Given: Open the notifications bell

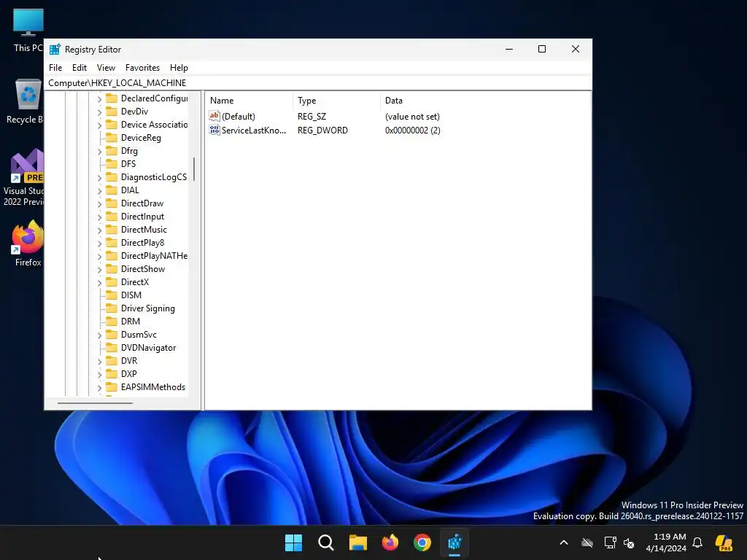Looking at the screenshot, I should pyautogui.click(x=697, y=542).
